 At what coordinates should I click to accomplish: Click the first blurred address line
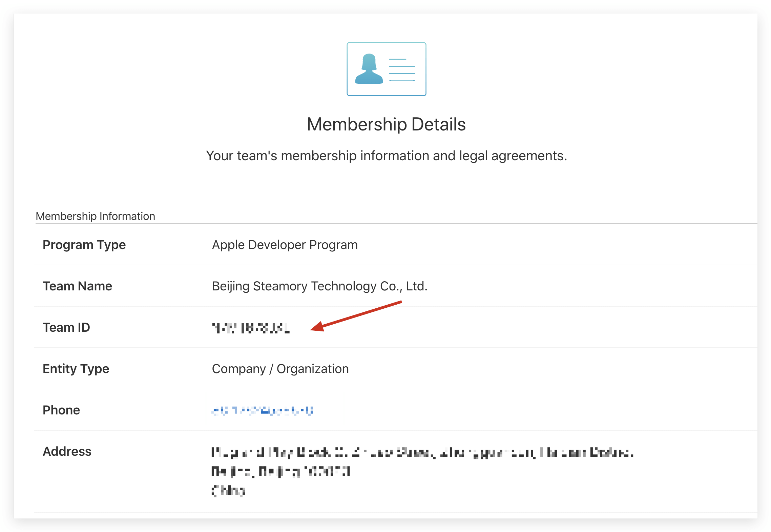pyautogui.click(x=422, y=453)
